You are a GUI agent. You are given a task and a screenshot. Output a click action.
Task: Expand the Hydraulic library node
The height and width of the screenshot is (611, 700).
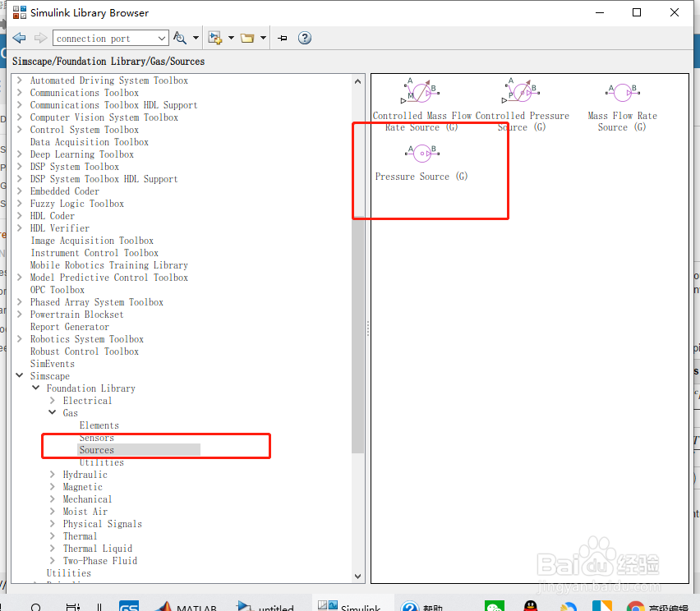tap(53, 475)
